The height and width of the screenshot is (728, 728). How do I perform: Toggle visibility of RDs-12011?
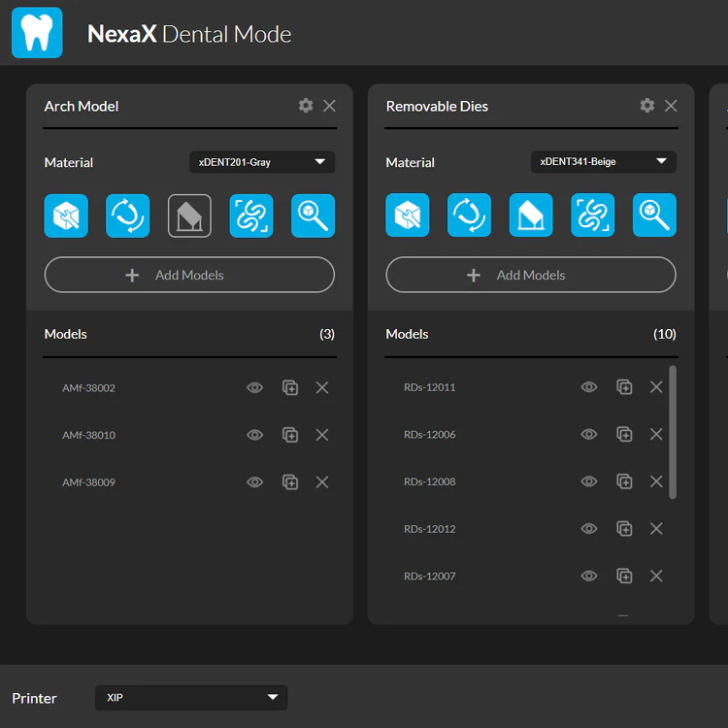[589, 387]
